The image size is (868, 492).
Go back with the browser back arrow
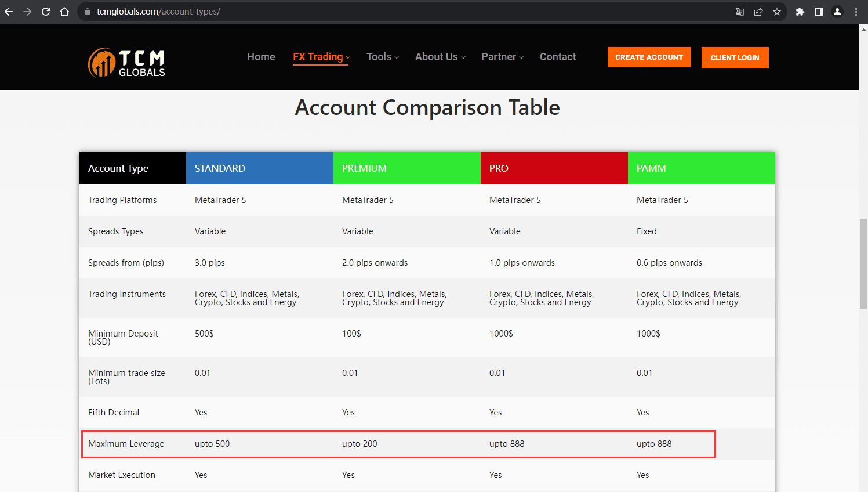point(9,12)
